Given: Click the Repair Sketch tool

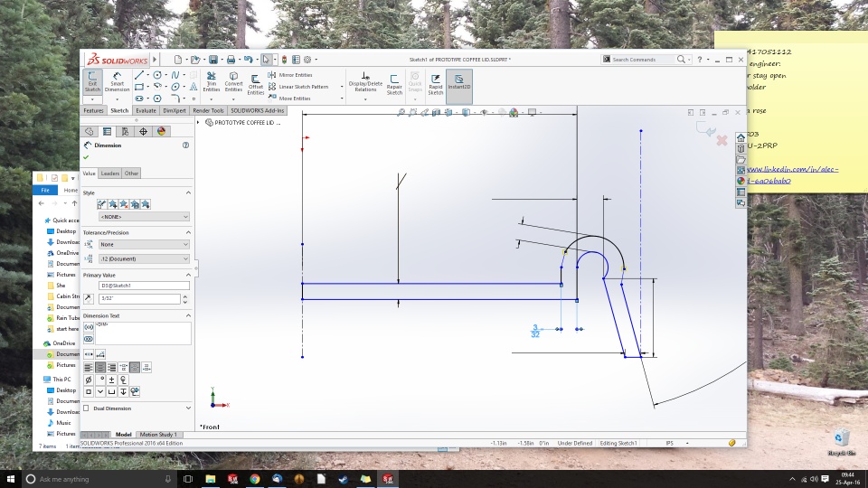Looking at the screenshot, I should 394,84.
